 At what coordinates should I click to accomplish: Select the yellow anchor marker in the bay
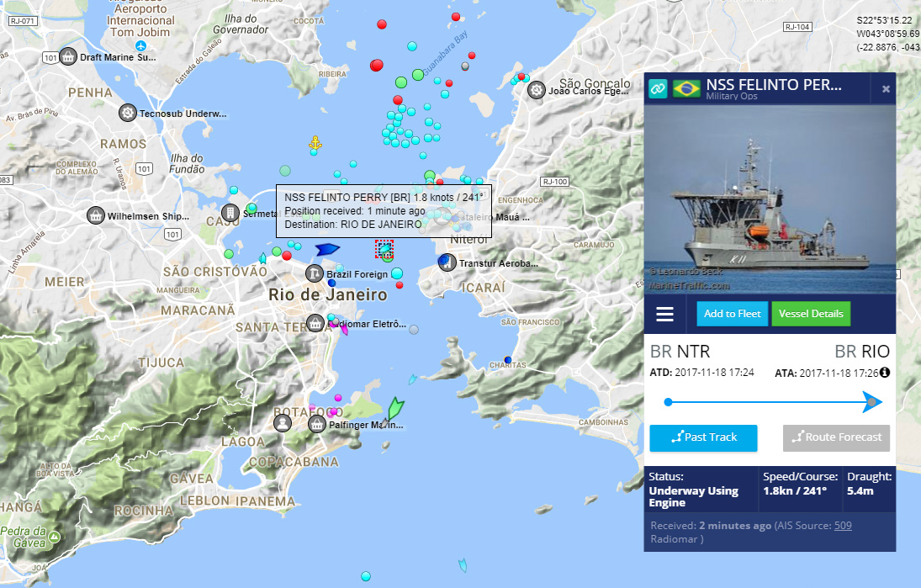[315, 143]
